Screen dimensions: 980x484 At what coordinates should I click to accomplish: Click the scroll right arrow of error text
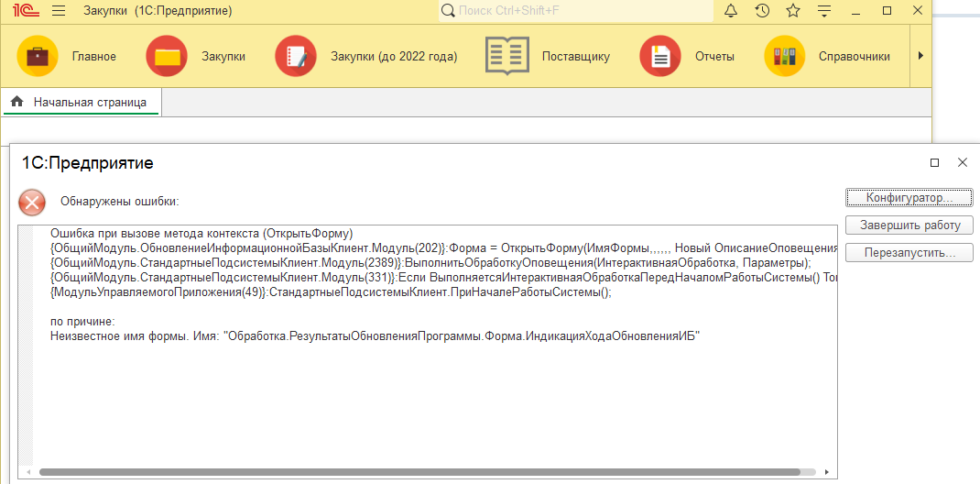click(827, 472)
